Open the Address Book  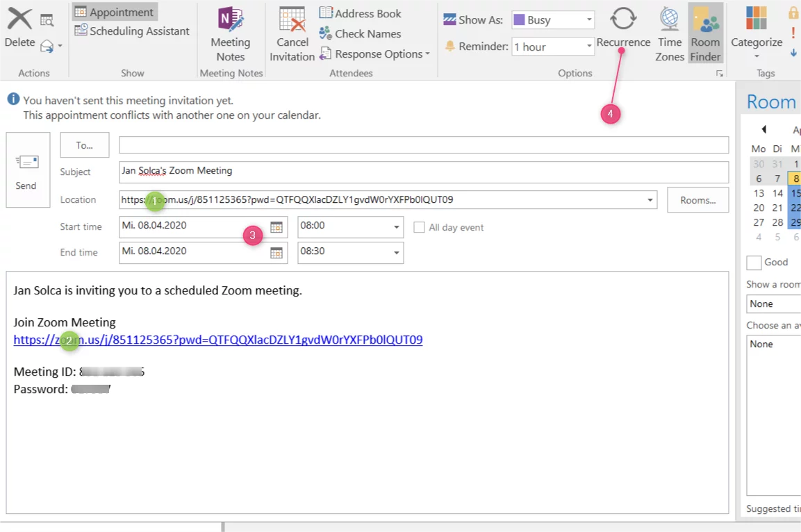(x=360, y=13)
